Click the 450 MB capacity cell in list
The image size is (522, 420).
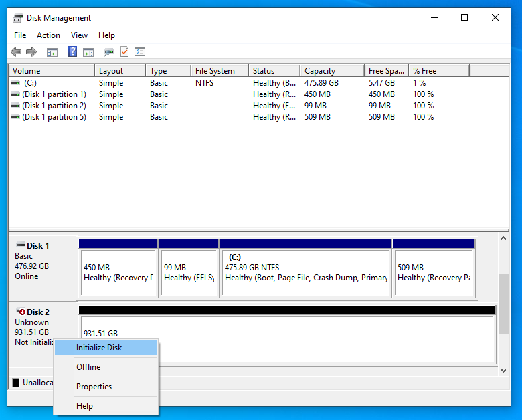(317, 94)
